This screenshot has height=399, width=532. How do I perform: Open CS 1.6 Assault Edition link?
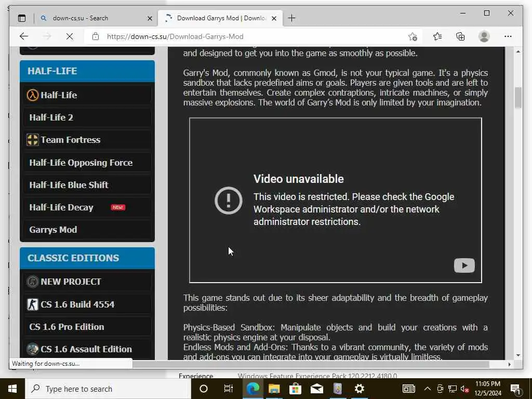87,349
